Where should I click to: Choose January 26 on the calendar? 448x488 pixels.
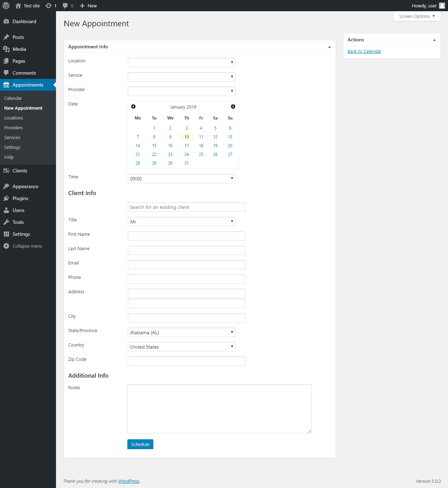coord(215,154)
